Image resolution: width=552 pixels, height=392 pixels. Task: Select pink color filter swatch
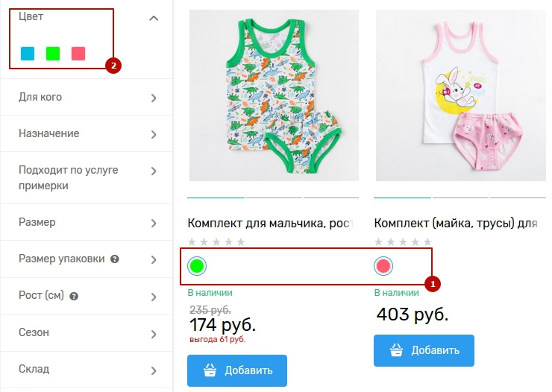point(78,54)
